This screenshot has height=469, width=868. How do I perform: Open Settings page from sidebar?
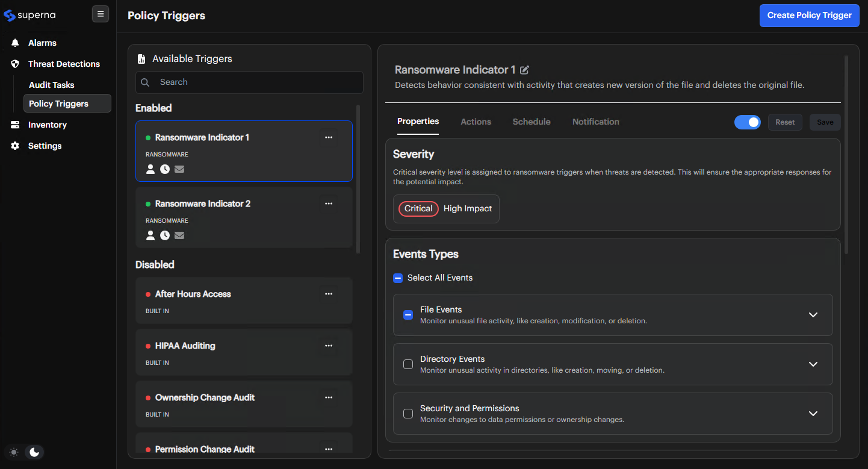(x=45, y=146)
